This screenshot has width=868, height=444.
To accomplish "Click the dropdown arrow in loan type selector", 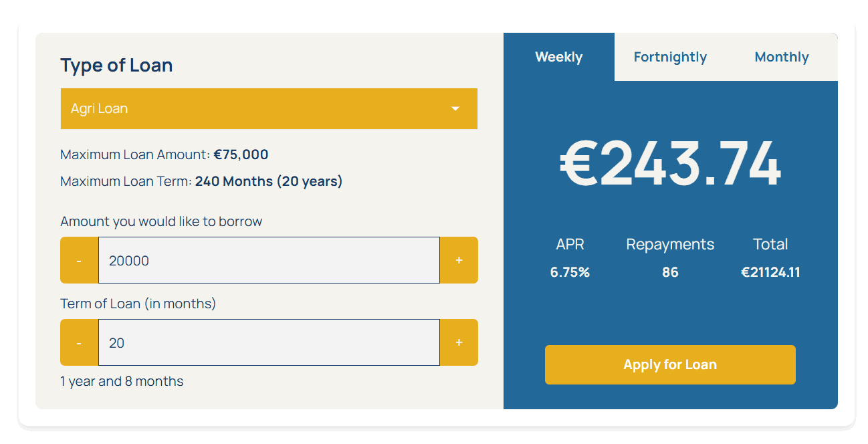I will coord(455,108).
